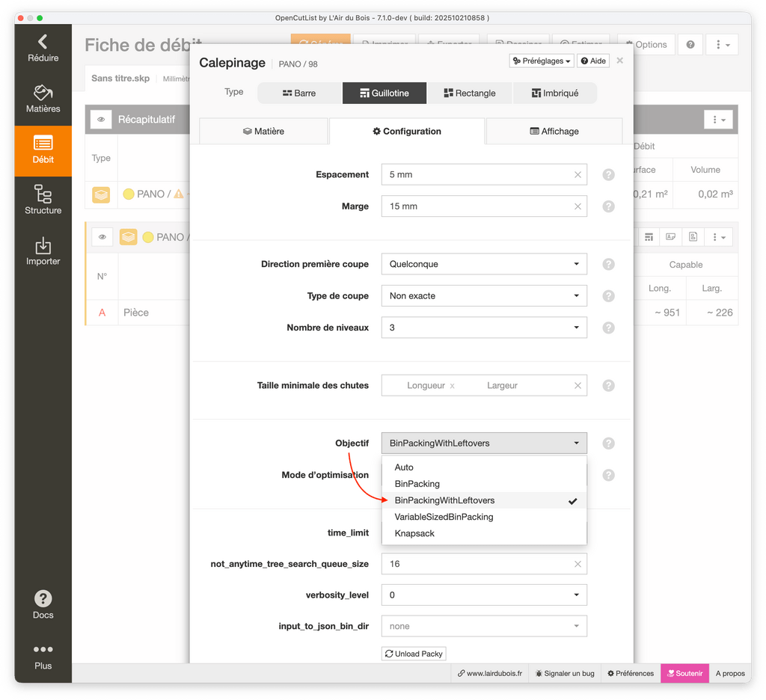
Task: Choose Knapsack from the Objectif list
Action: click(414, 533)
